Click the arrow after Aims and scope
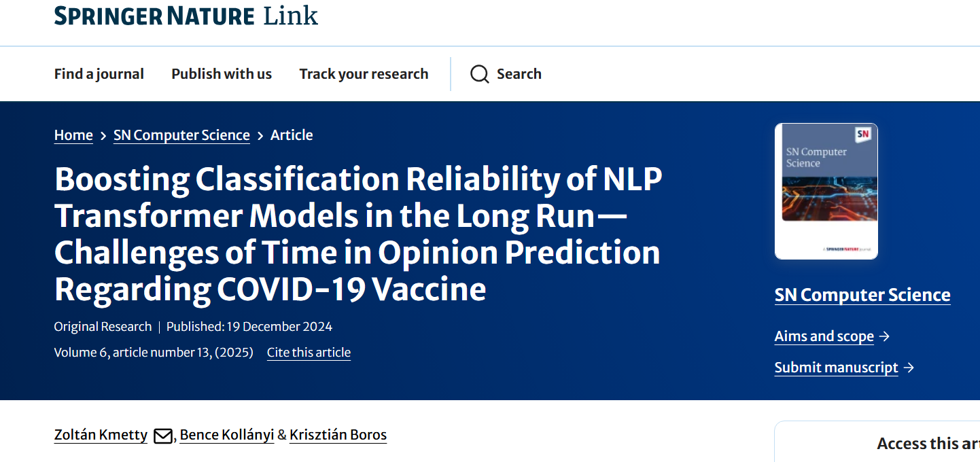This screenshot has height=462, width=980. tap(884, 336)
